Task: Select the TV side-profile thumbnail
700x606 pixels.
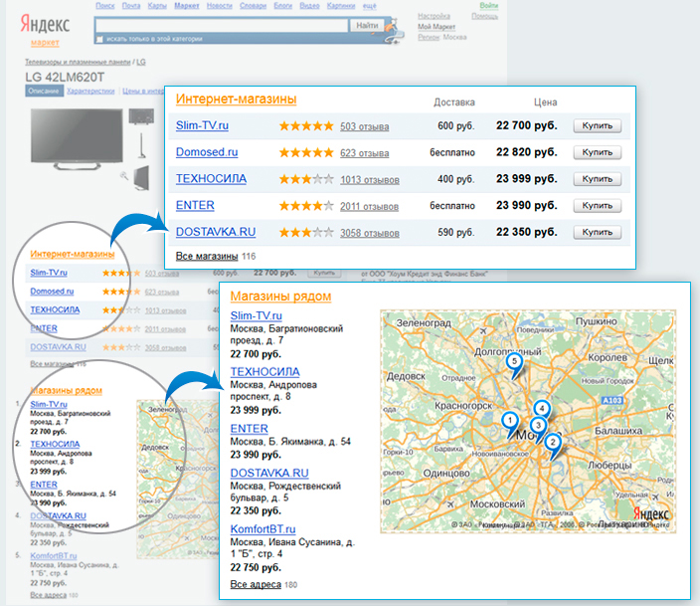Action: [142, 145]
